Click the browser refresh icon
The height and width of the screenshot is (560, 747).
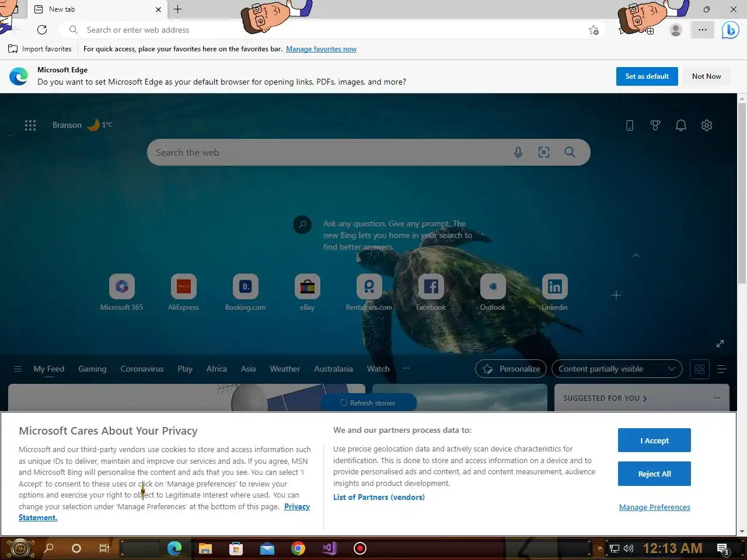[x=42, y=30]
